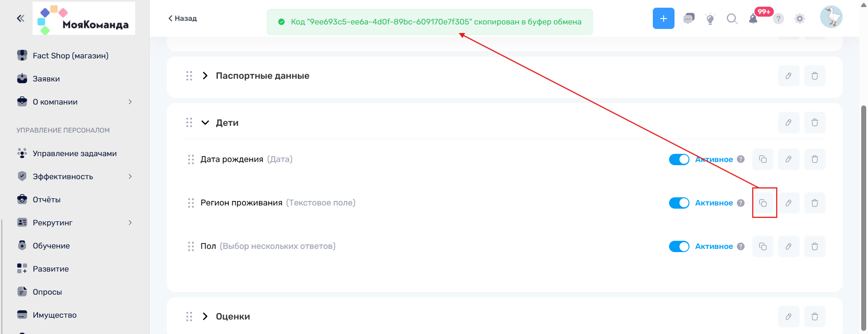Copy code of Регион проживания field
This screenshot has height=334, width=868.
pyautogui.click(x=763, y=203)
